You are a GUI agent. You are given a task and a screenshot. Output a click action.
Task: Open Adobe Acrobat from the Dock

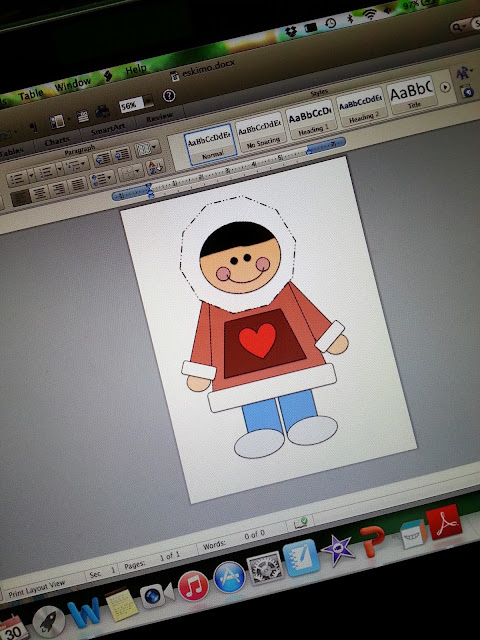pos(444,522)
